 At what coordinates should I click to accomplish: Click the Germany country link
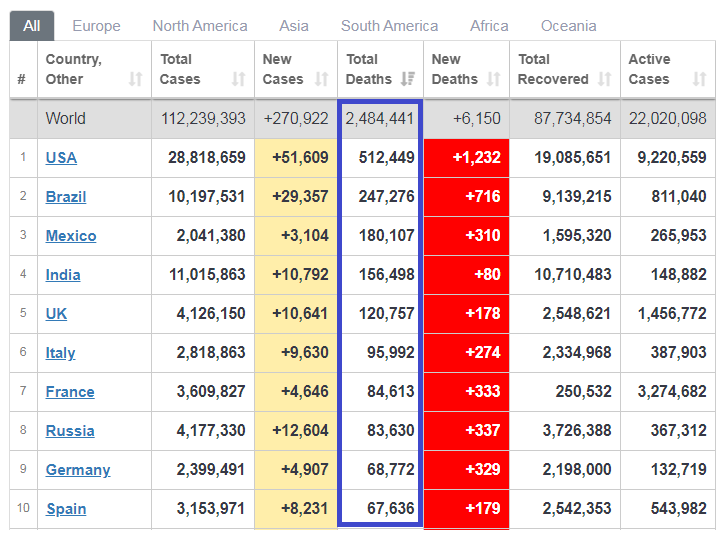tap(78, 470)
